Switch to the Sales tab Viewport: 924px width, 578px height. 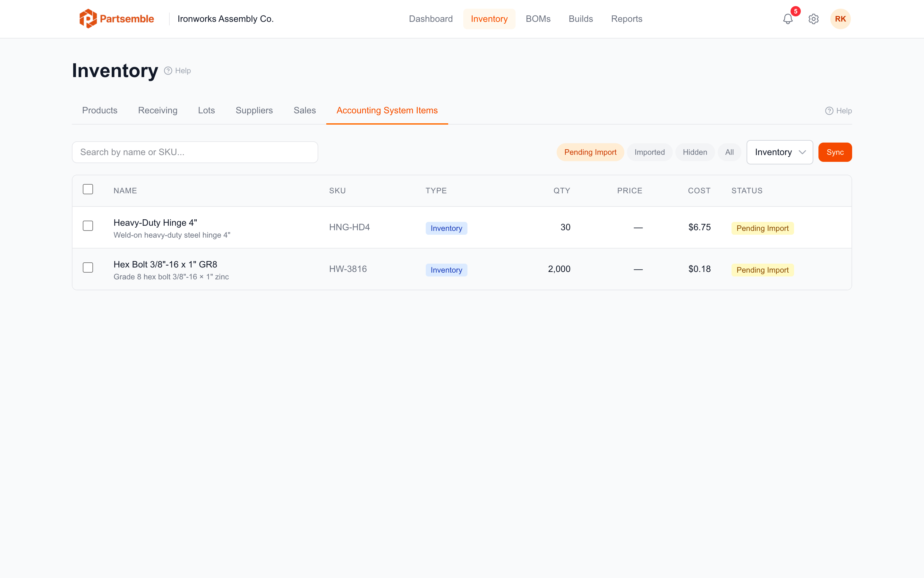pos(304,110)
